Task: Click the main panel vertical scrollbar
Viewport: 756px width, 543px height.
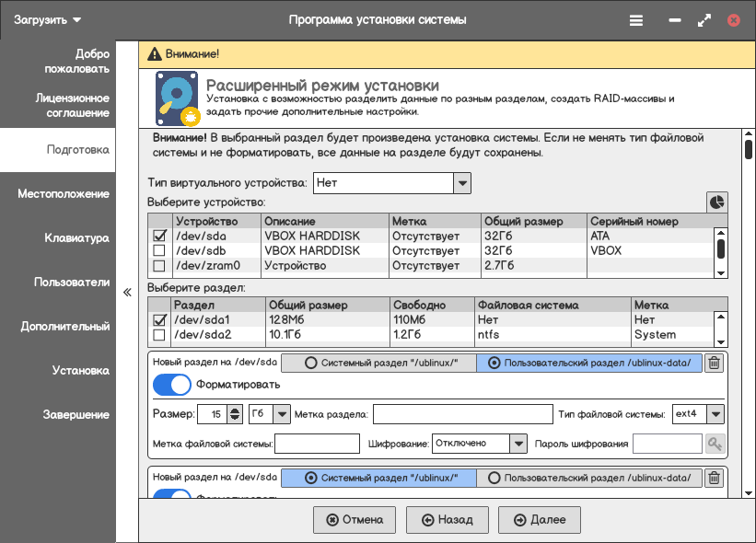Action: 749,313
